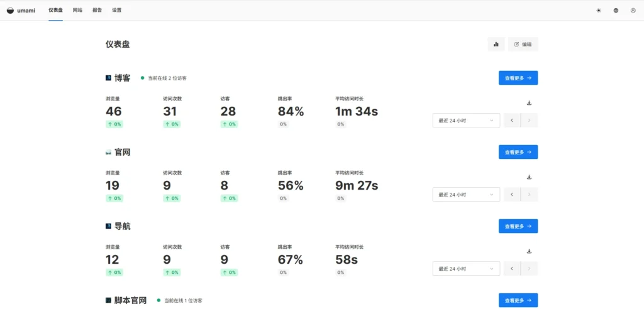Image resolution: width=644 pixels, height=309 pixels.
Task: Click the 博客 site favicon
Action: (108, 78)
